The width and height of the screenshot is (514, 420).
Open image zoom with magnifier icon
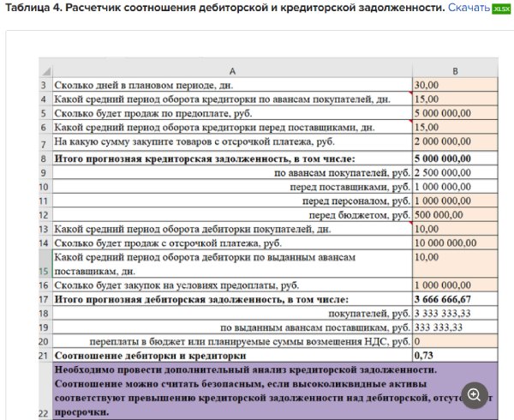point(473,394)
